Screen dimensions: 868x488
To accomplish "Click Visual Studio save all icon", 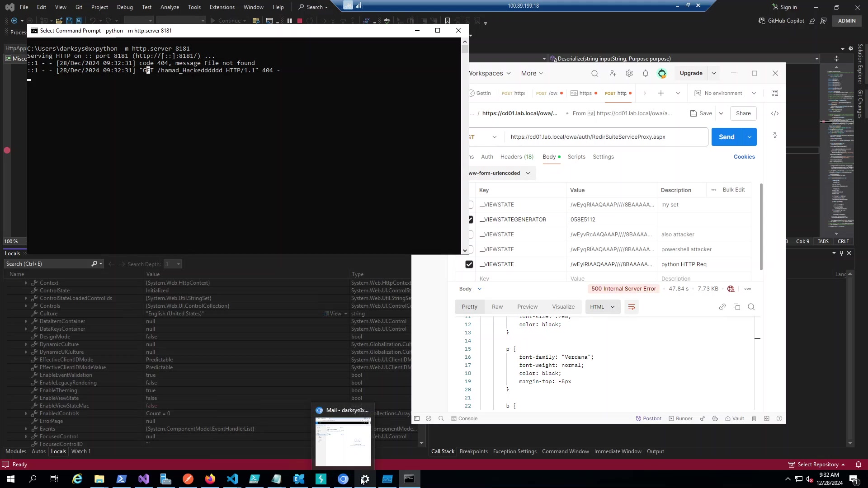I will (79, 21).
